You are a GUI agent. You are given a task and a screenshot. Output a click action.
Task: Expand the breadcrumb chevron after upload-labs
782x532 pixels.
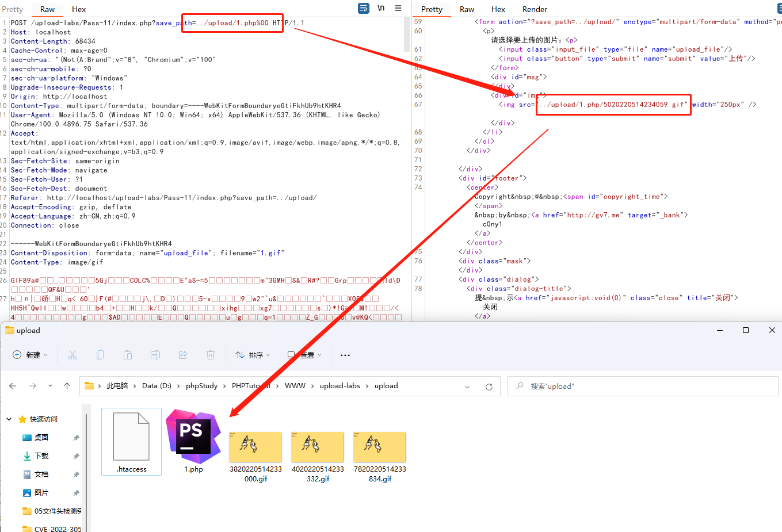(x=367, y=386)
